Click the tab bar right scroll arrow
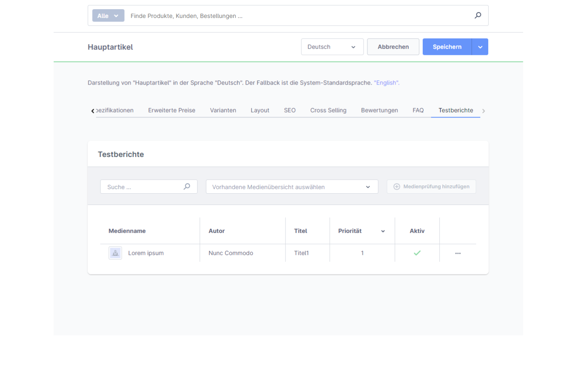The width and height of the screenshot is (577, 392). tap(484, 111)
